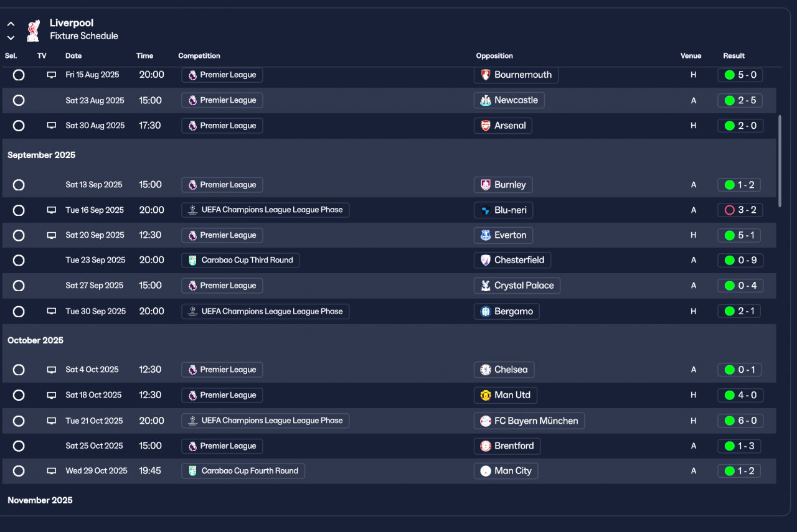Select the Newcastle fixture radio button
Image resolution: width=797 pixels, height=532 pixels.
pos(19,100)
